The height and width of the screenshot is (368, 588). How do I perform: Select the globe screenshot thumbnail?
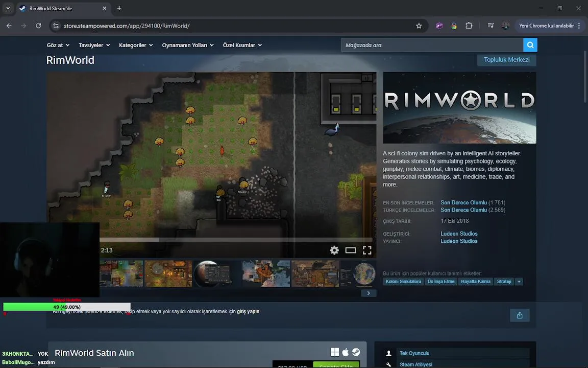tap(358, 274)
